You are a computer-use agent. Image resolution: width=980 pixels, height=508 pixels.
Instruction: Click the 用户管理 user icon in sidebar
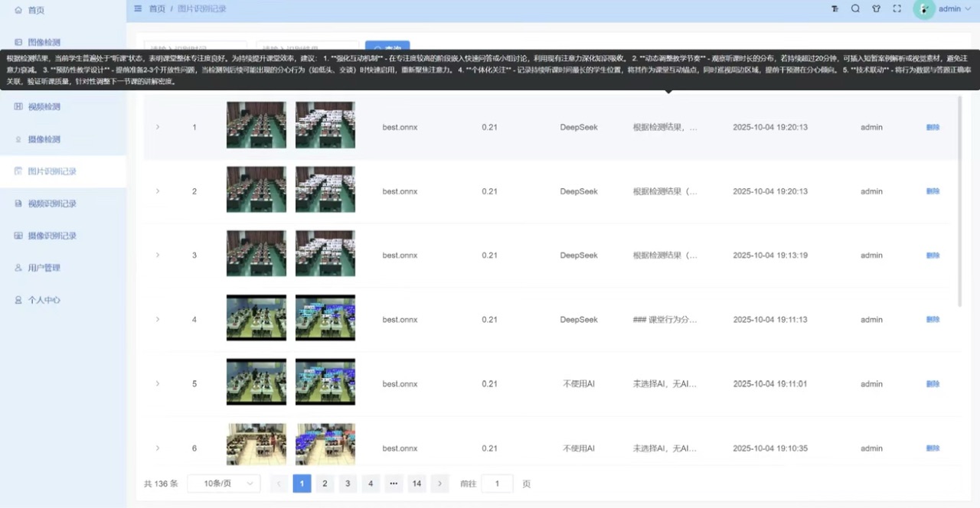18,268
